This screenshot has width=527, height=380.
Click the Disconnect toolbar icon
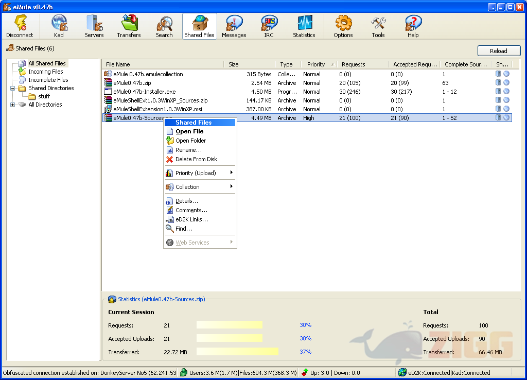[19, 26]
